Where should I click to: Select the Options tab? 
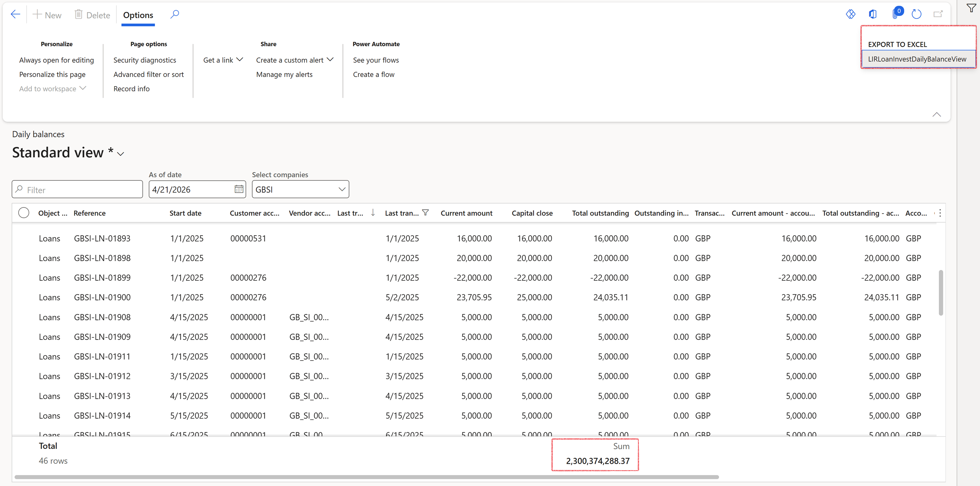pyautogui.click(x=138, y=15)
